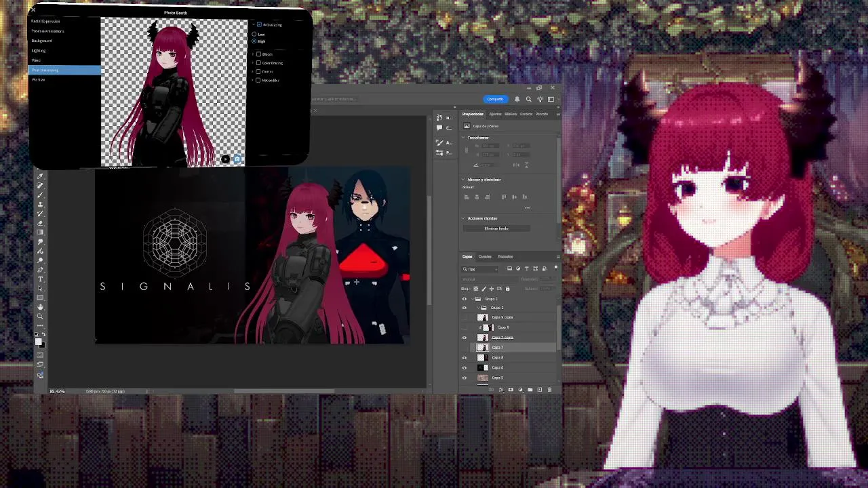
Task: Click the flip vertical icon in Transformar
Action: [x=526, y=165]
